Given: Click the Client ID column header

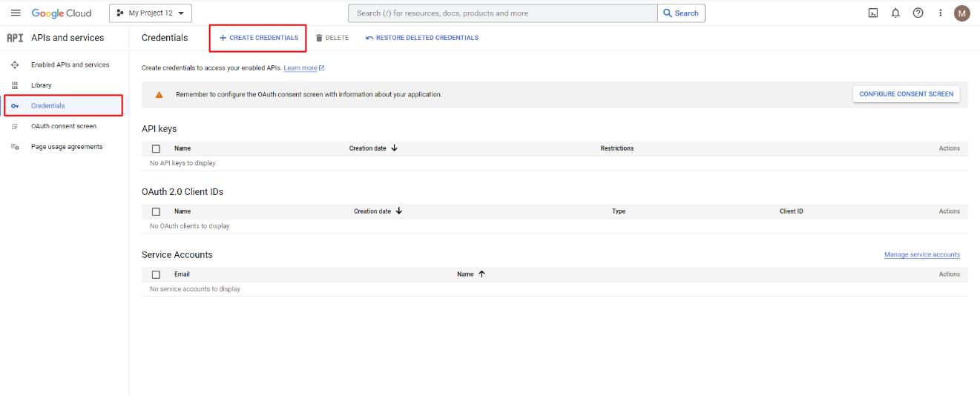Looking at the screenshot, I should [792, 211].
